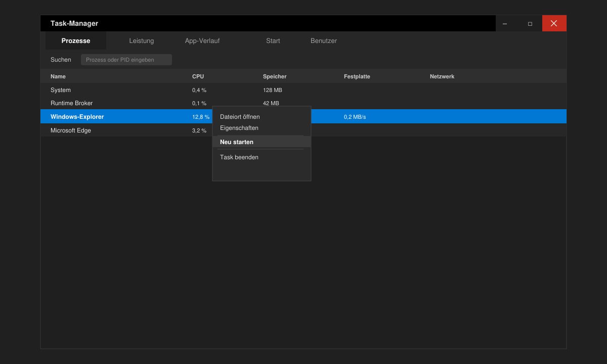Open the Benutzer tab

[x=324, y=40]
